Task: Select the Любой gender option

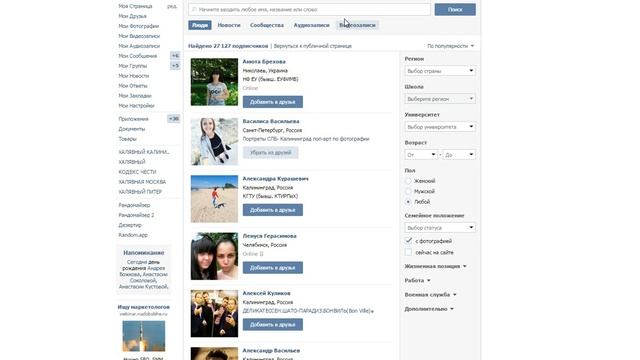Action: point(408,202)
